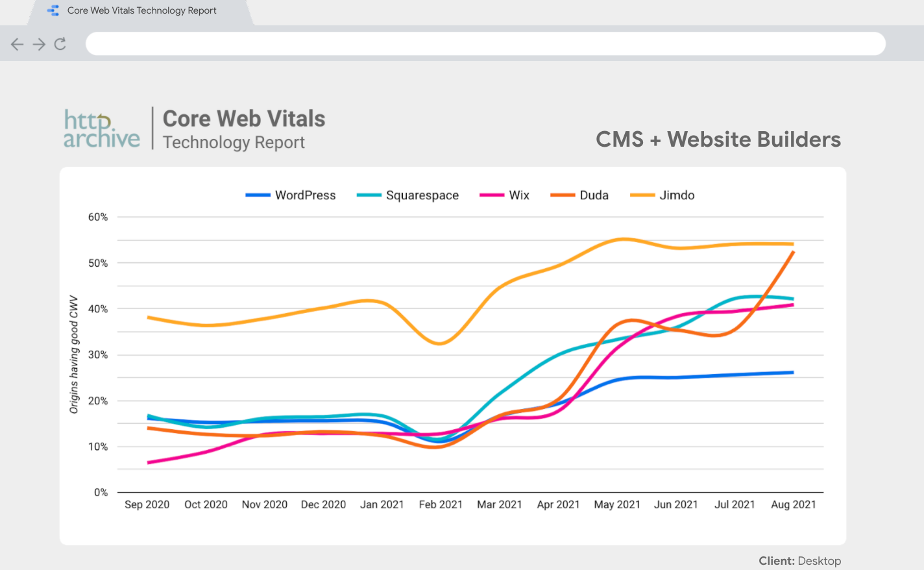Click the HTTP Archive logo
This screenshot has height=570, width=924.
(x=101, y=129)
